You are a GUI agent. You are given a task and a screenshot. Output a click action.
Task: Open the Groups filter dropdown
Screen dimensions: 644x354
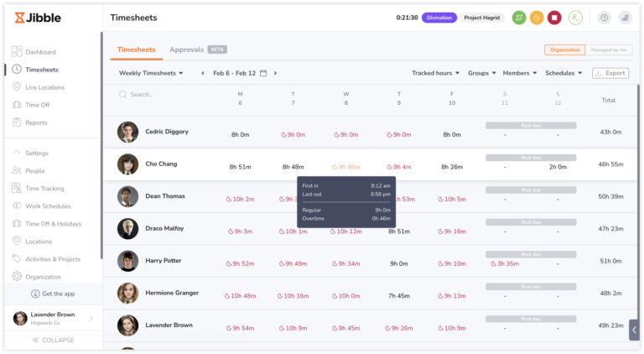tap(482, 73)
